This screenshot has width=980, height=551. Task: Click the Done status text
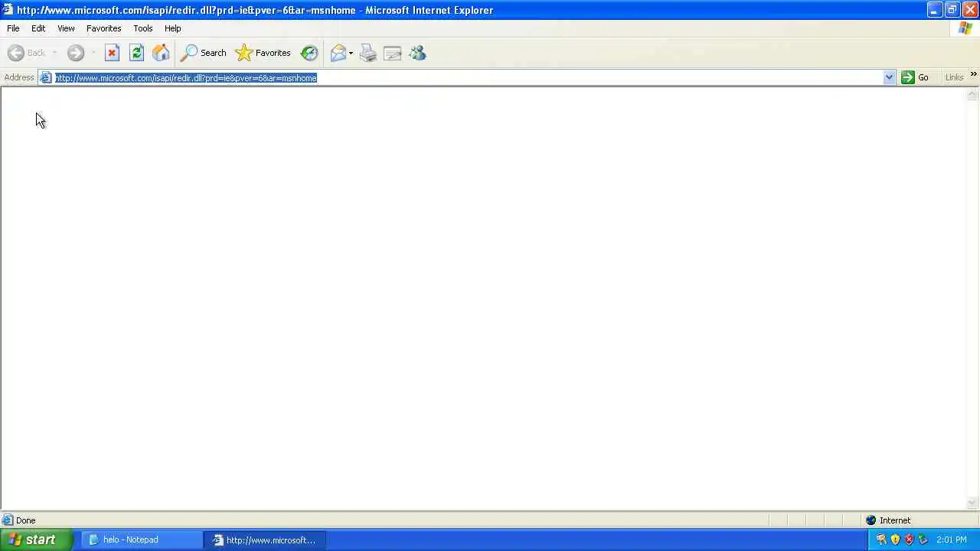pos(25,520)
